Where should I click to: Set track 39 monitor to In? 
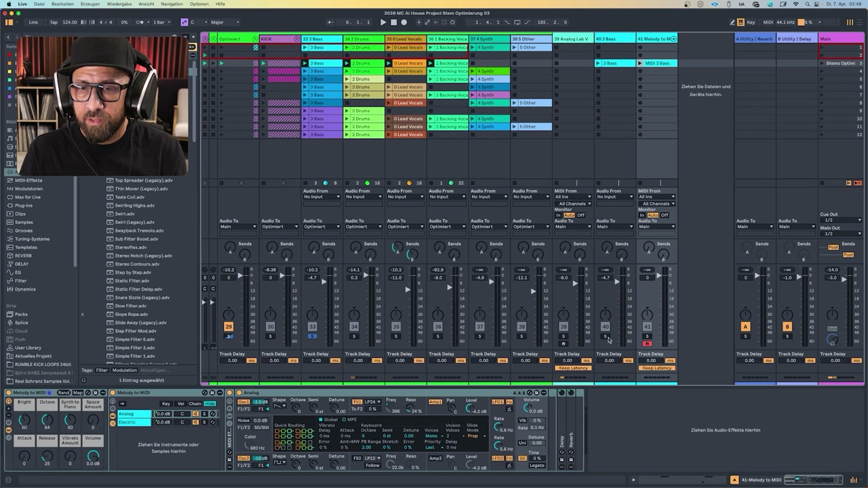point(559,215)
